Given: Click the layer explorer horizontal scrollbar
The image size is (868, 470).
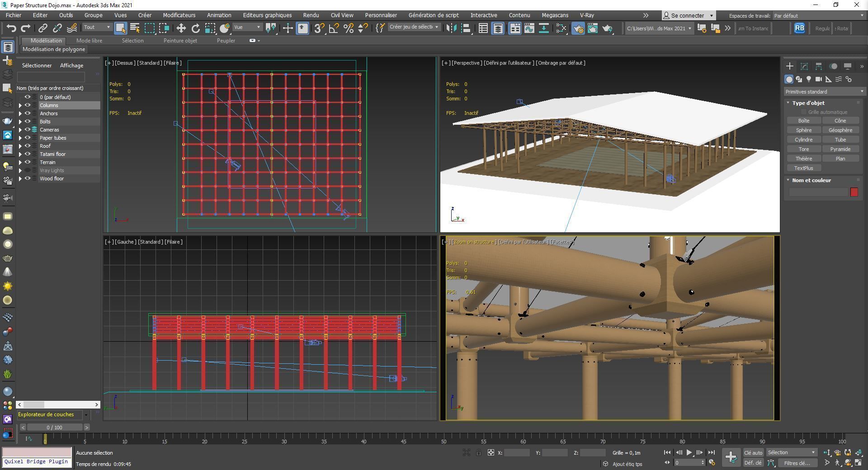Looking at the screenshot, I should [58, 404].
